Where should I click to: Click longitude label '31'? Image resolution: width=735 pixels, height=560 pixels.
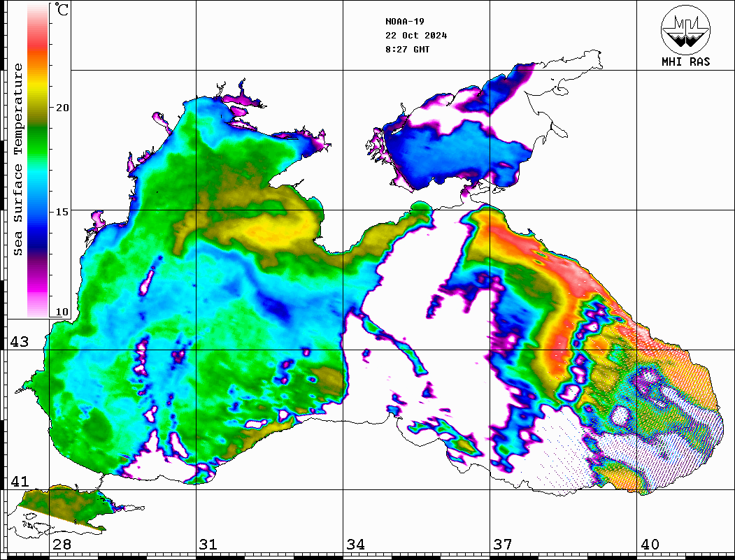coord(208,545)
